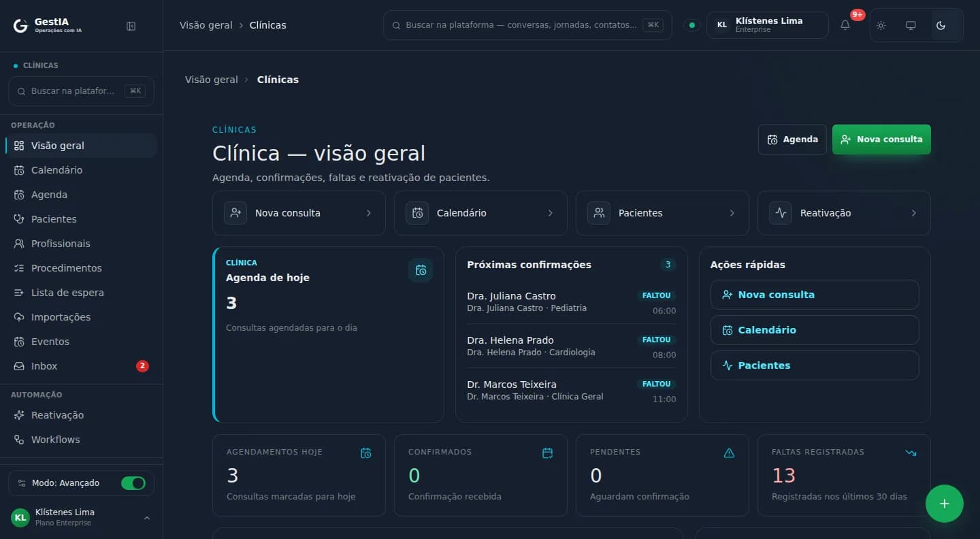Click the green floating plus button
The width and height of the screenshot is (980, 539).
[945, 504]
